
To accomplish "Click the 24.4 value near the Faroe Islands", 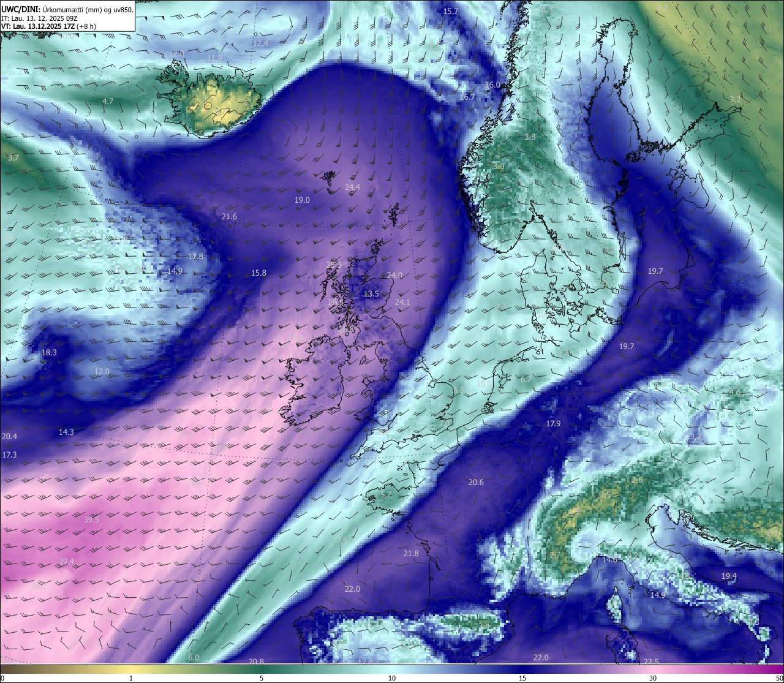I will (352, 187).
